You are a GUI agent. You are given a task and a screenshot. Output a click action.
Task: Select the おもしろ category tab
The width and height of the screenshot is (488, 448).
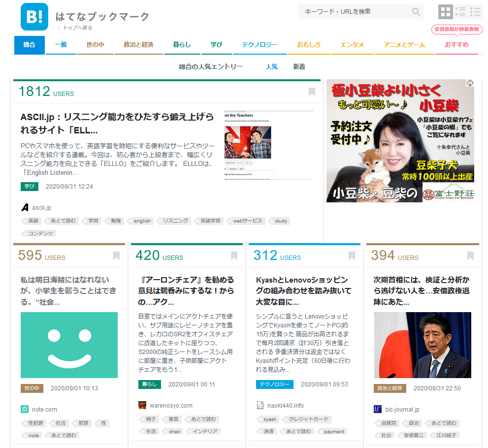click(x=309, y=45)
